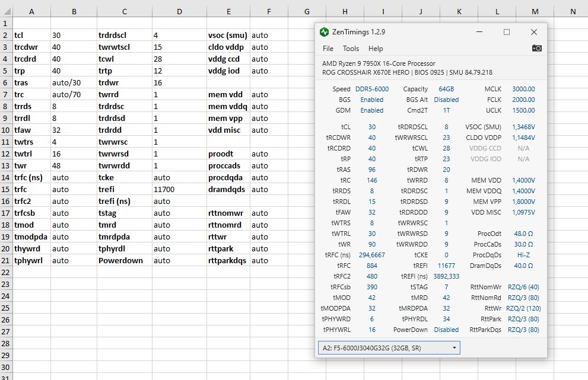The height and width of the screenshot is (380, 588).
Task: Click the CLDO VDDP 1,1484V value
Action: point(523,138)
